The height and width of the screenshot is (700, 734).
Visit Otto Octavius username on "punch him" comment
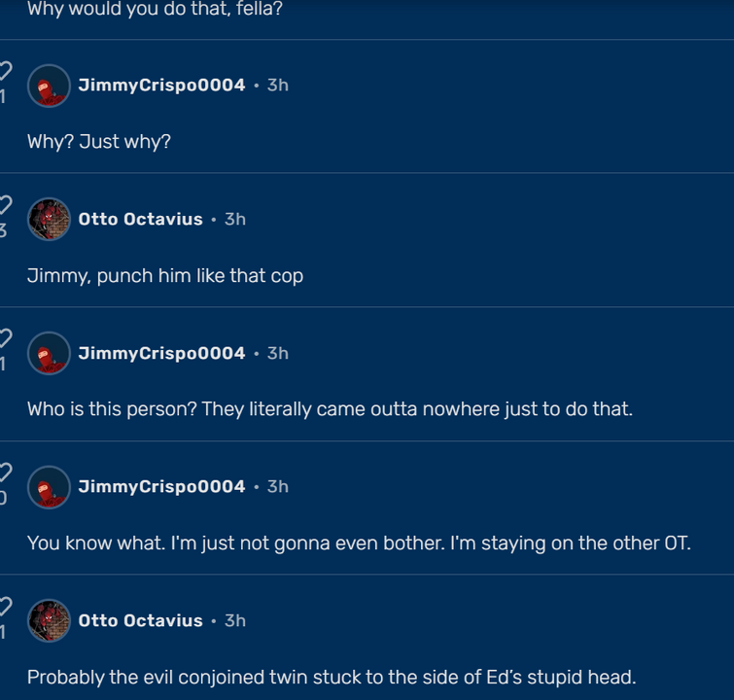pos(140,219)
